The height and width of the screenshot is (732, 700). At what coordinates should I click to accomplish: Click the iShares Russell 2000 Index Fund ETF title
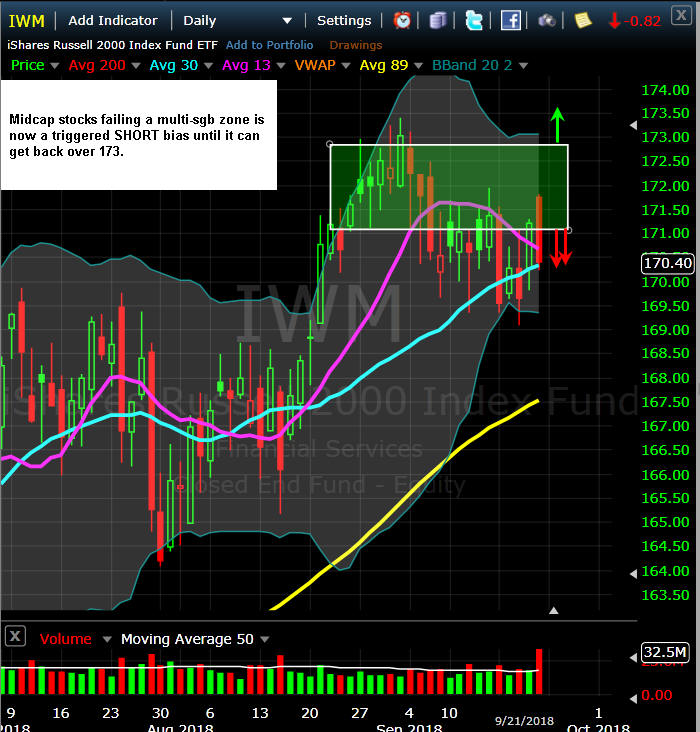[113, 45]
